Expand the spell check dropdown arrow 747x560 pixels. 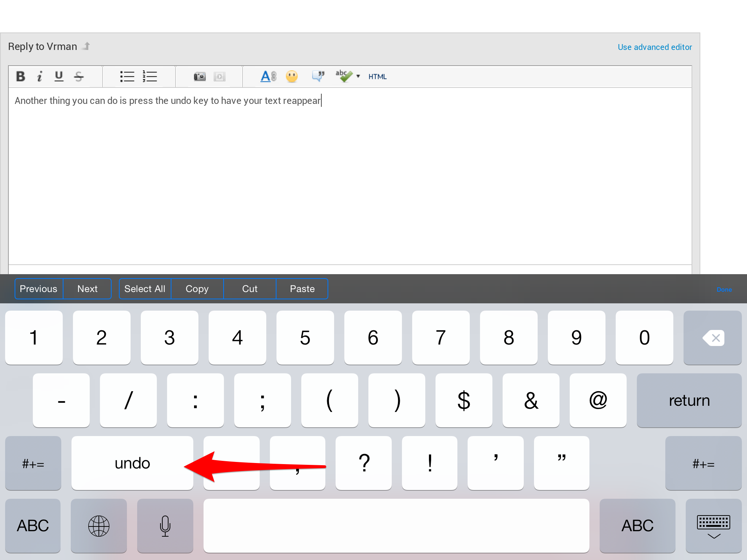358,76
